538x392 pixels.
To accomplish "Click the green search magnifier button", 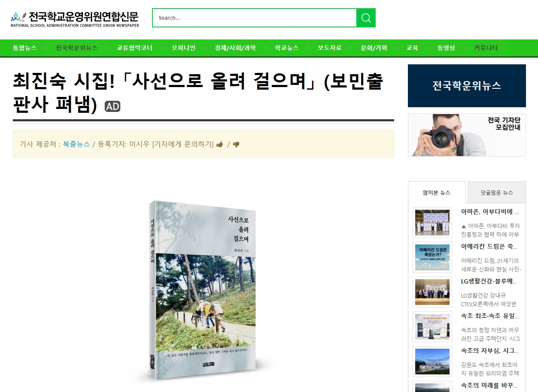I will tap(366, 18).
